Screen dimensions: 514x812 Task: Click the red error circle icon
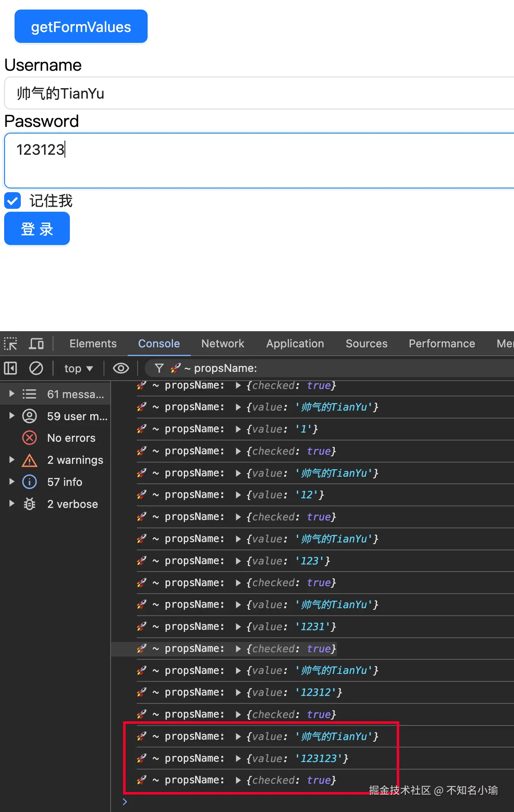point(30,438)
